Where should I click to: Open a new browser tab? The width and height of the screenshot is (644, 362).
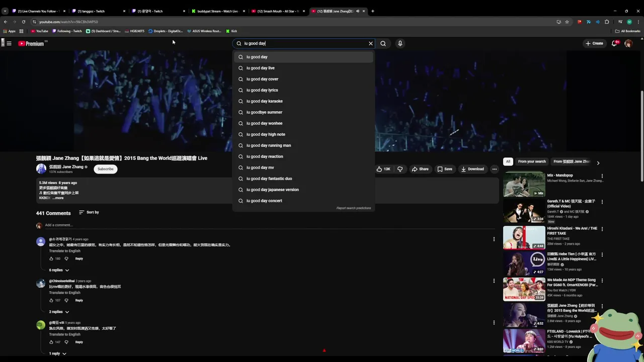click(x=373, y=11)
